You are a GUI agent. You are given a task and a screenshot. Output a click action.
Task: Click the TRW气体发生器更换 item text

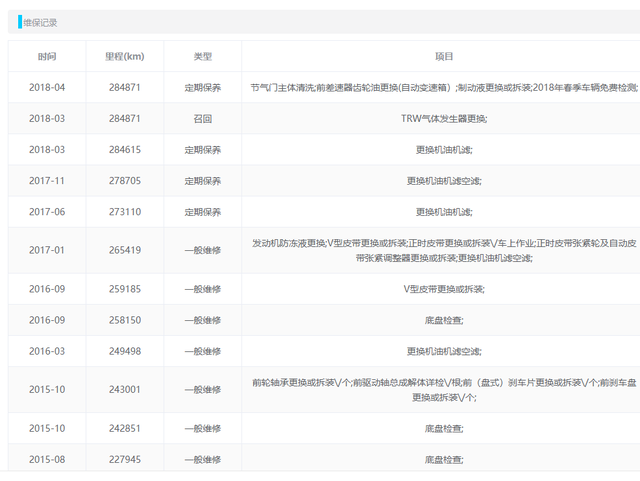coord(444,119)
